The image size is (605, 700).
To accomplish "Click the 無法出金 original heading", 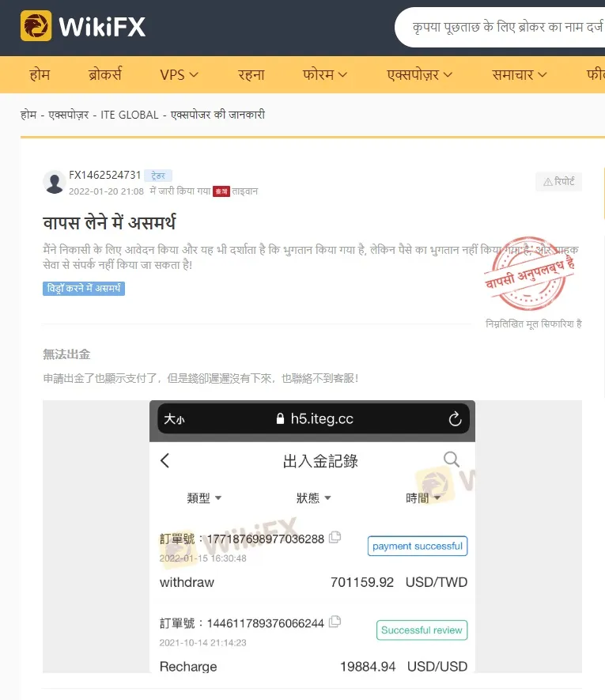I will 66,354.
